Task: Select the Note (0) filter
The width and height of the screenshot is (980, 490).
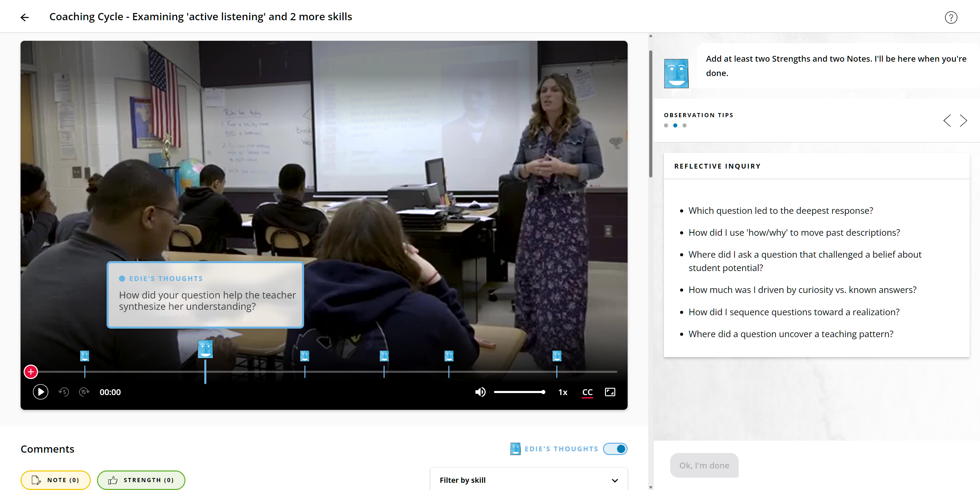Action: tap(56, 480)
